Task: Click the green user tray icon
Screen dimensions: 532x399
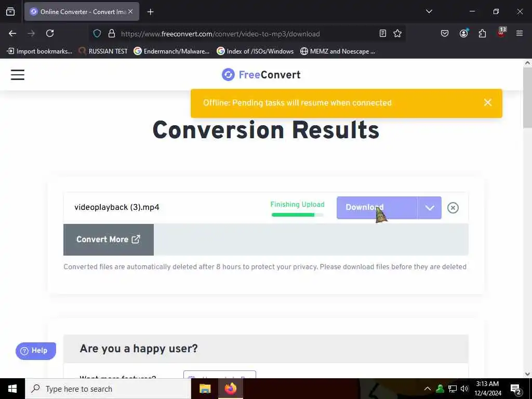Action: pos(440,389)
